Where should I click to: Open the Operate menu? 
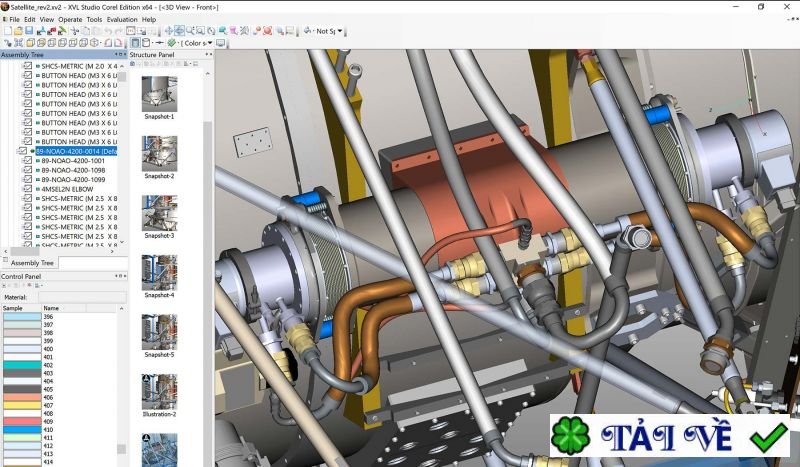coord(70,19)
